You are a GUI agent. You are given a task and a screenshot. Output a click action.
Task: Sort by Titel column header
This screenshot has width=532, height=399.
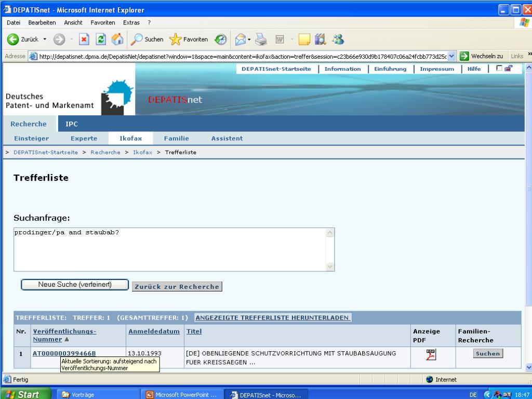point(194,331)
